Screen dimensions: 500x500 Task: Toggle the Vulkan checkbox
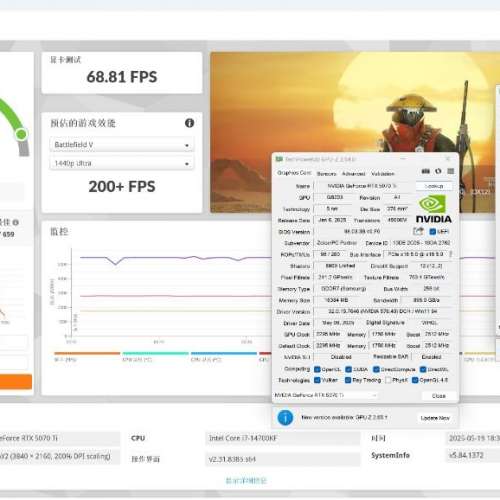pos(317,380)
